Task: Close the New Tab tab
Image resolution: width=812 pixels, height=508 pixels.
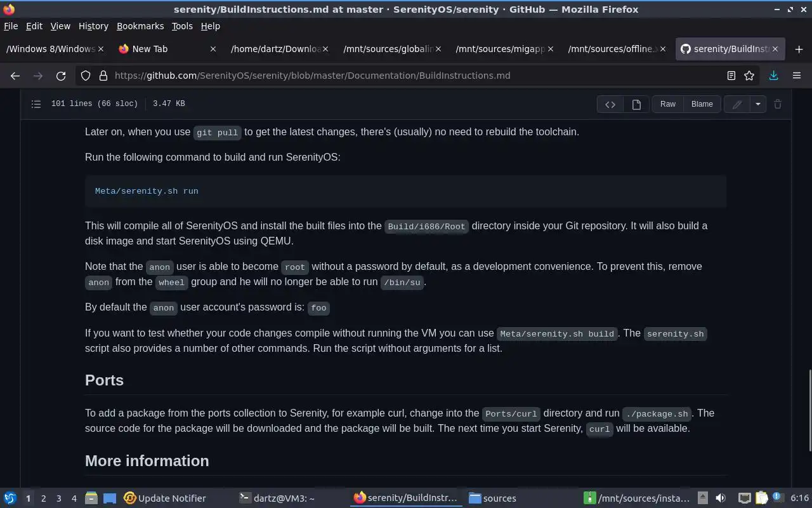Action: (213, 49)
